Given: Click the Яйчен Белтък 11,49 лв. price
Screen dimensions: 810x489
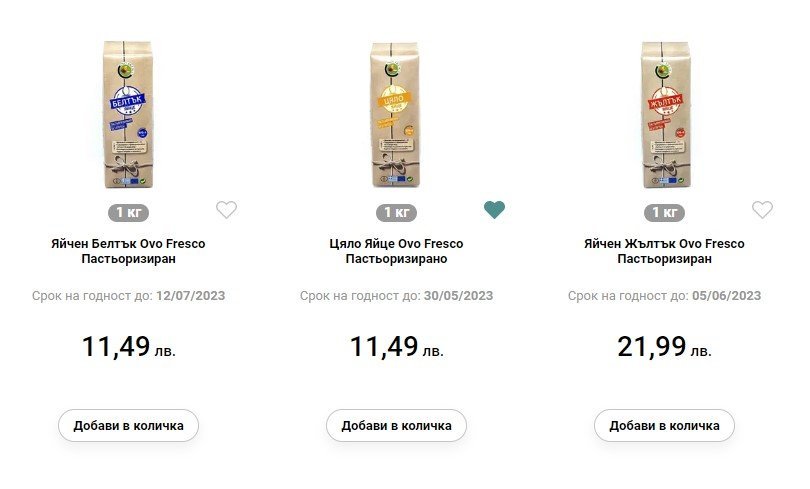Looking at the screenshot, I should (128, 347).
